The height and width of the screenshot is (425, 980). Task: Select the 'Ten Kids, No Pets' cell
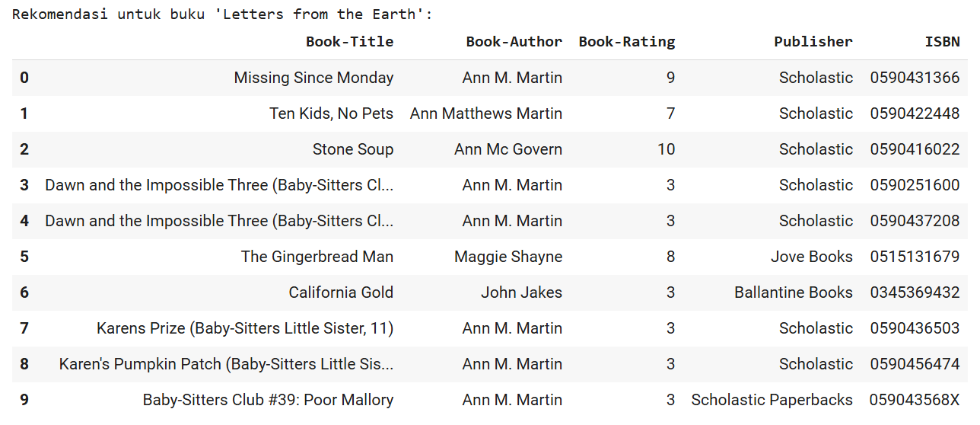[x=331, y=113]
